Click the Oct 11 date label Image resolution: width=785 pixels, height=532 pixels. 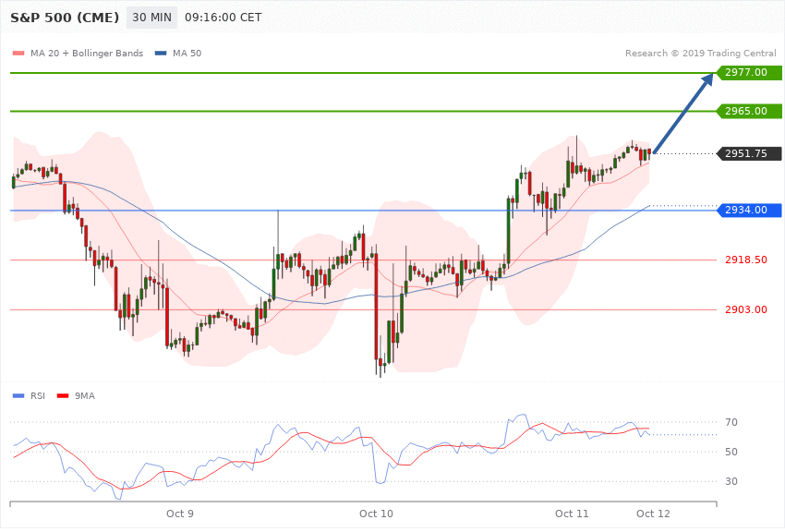pos(572,514)
